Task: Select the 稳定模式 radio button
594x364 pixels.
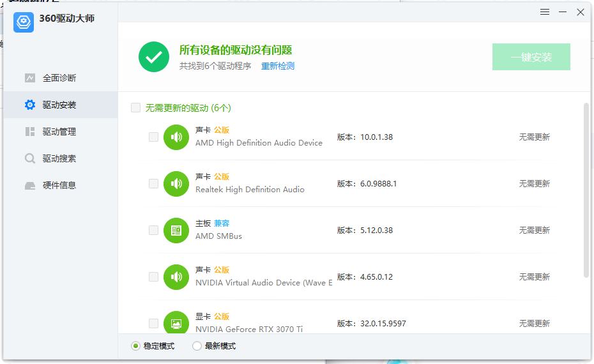Action: tap(135, 346)
